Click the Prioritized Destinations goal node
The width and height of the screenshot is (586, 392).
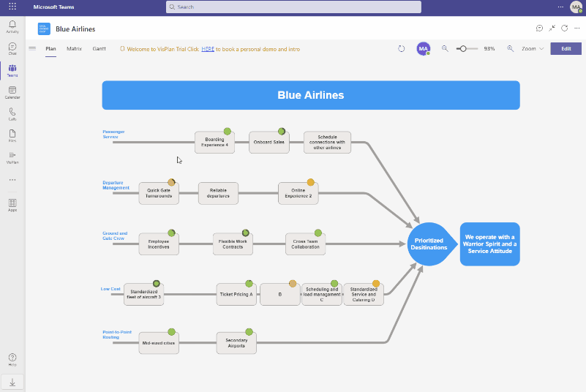431,244
